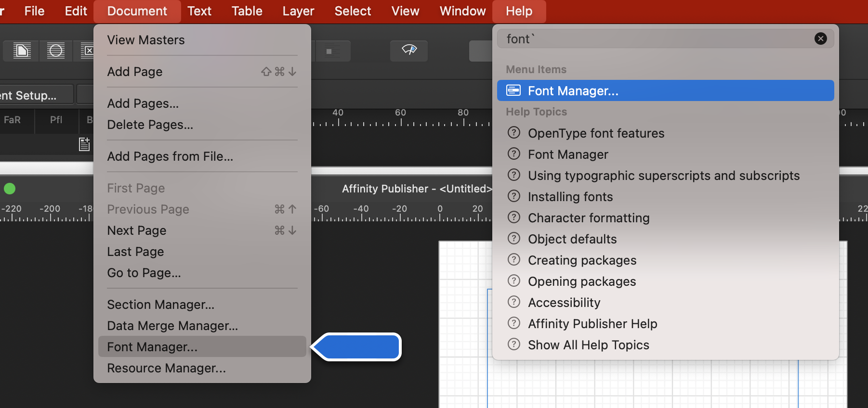868x408 pixels.
Task: Click the green window zoom button
Action: 10,189
